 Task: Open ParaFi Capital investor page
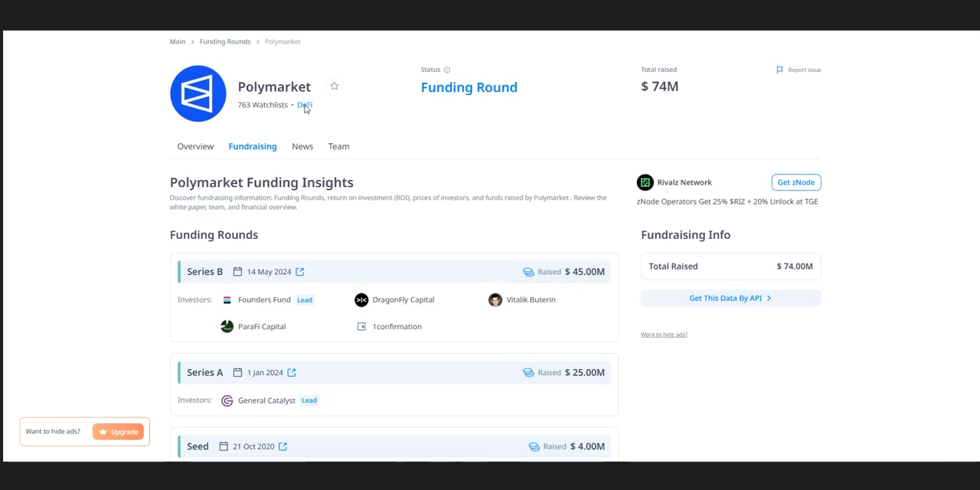[262, 327]
